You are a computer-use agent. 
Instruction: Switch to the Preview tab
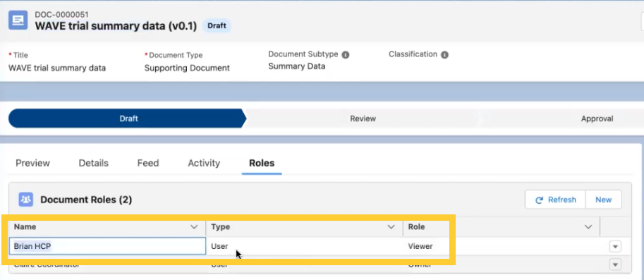[x=33, y=163]
